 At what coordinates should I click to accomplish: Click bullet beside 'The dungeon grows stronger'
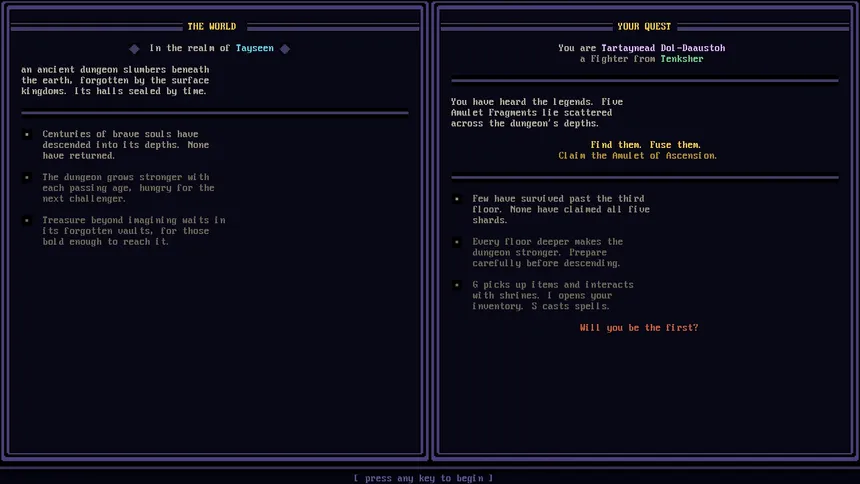pyautogui.click(x=27, y=177)
